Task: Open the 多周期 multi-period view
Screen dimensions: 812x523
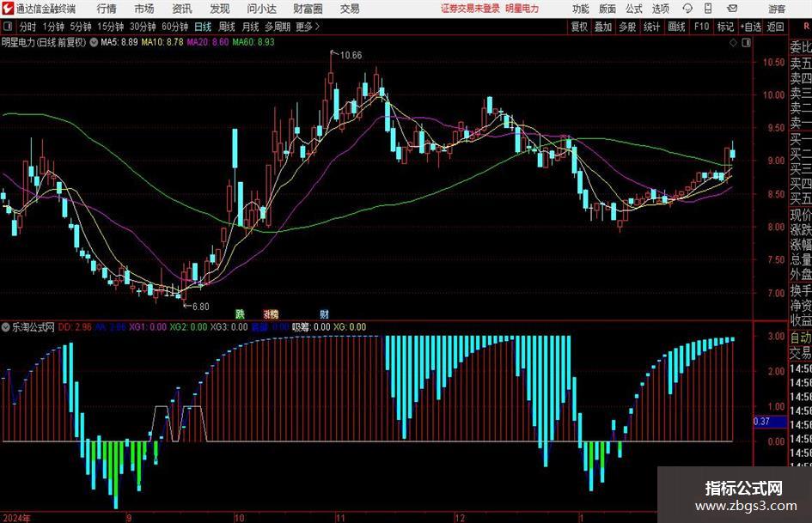Action: coord(278,27)
